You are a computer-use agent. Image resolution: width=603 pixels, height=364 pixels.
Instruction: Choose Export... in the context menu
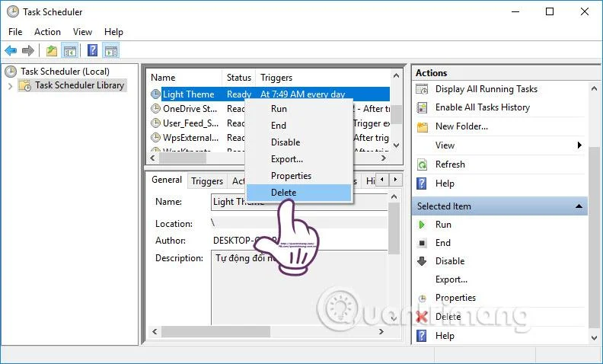[298, 159]
